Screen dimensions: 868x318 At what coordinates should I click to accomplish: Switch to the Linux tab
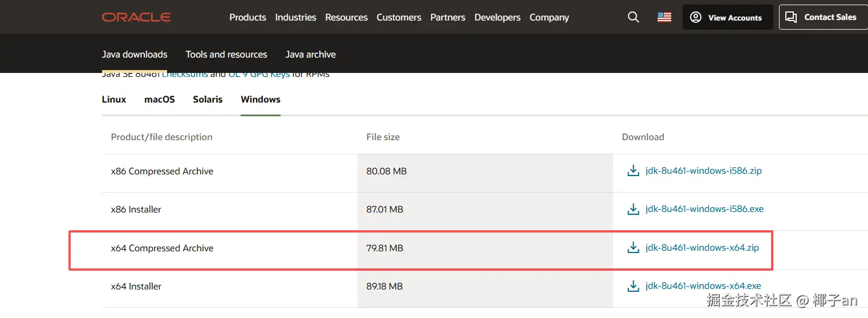pyautogui.click(x=114, y=99)
